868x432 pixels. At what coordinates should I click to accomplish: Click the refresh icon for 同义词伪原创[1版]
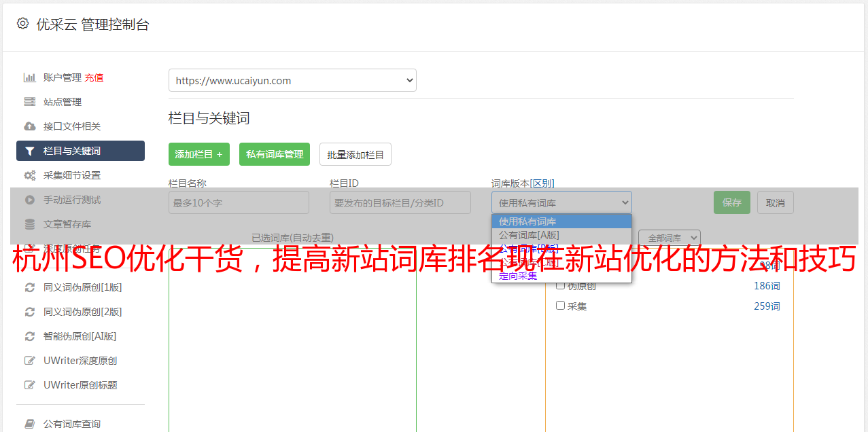tap(30, 287)
